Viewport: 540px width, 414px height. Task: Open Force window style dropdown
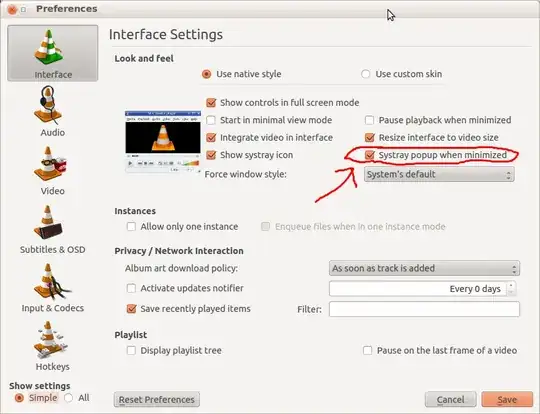(439, 174)
